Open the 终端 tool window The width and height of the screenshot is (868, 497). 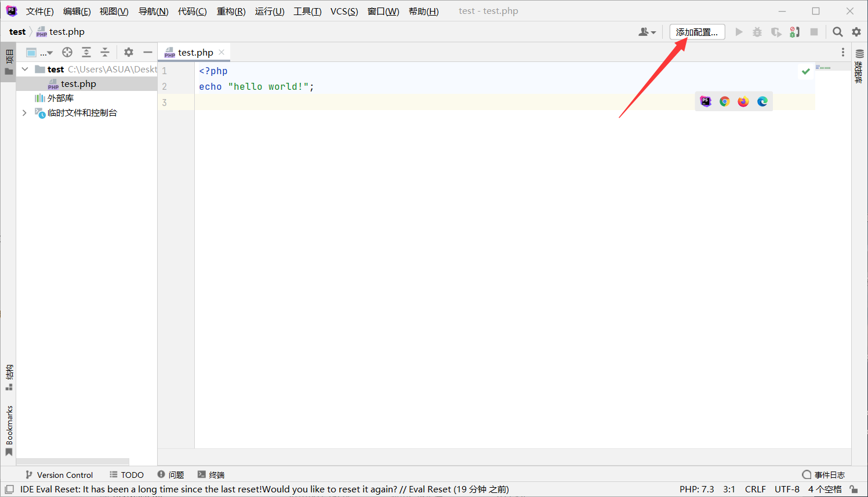click(211, 474)
